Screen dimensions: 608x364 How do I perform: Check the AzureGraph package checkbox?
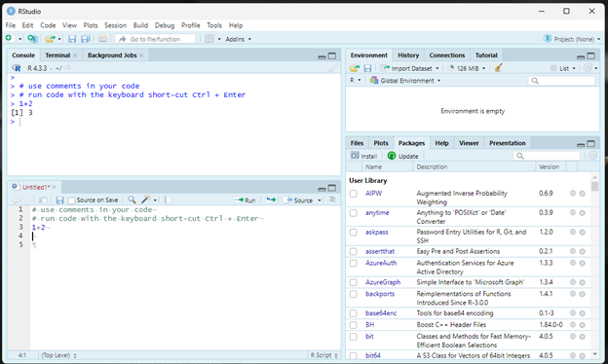pos(354,282)
